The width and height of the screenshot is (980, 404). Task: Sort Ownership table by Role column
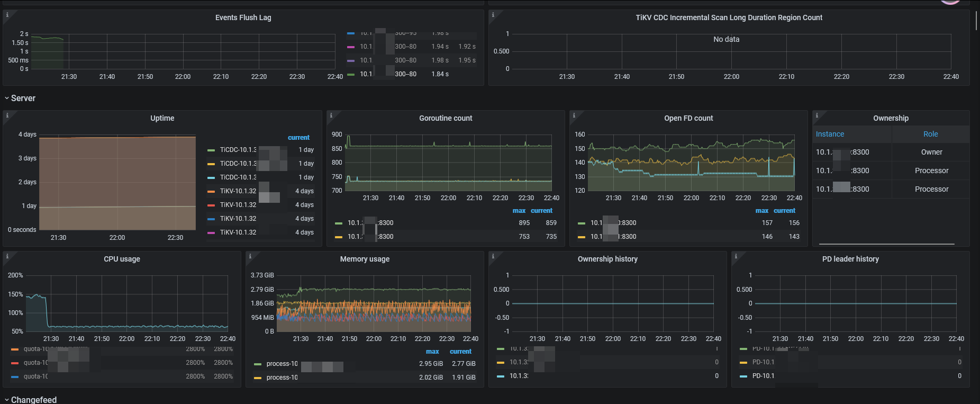(930, 134)
